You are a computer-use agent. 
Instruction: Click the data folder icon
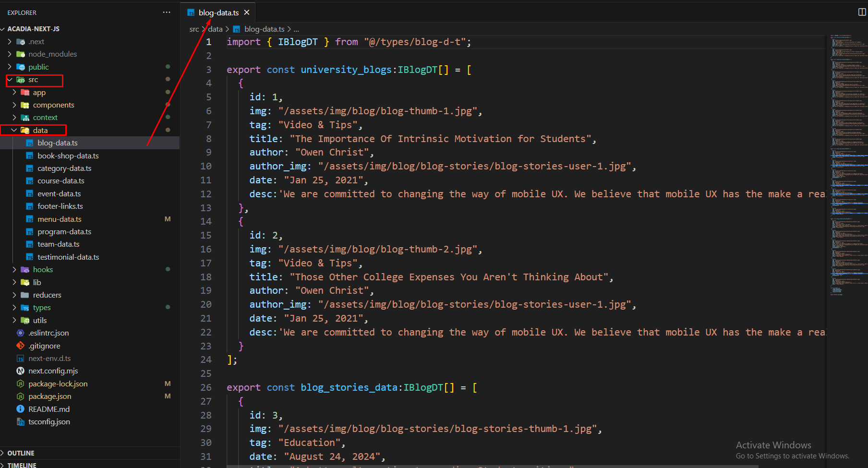(25, 131)
